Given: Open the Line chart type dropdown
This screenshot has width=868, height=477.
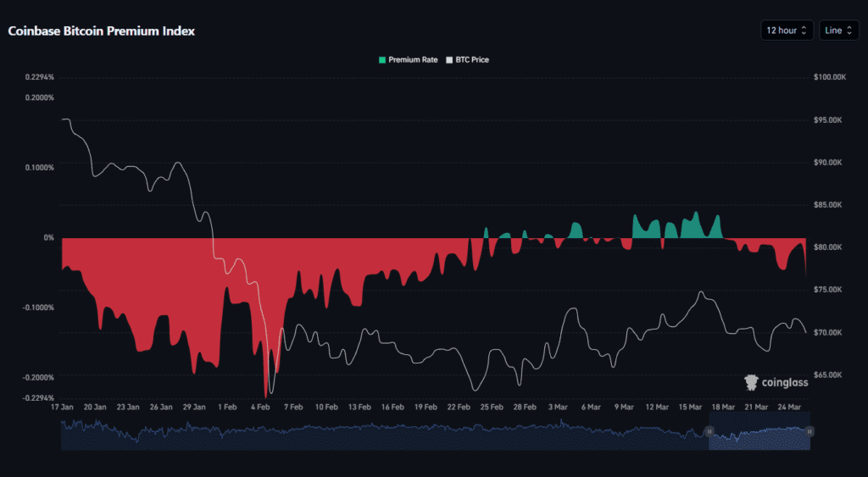Looking at the screenshot, I should pyautogui.click(x=838, y=31).
